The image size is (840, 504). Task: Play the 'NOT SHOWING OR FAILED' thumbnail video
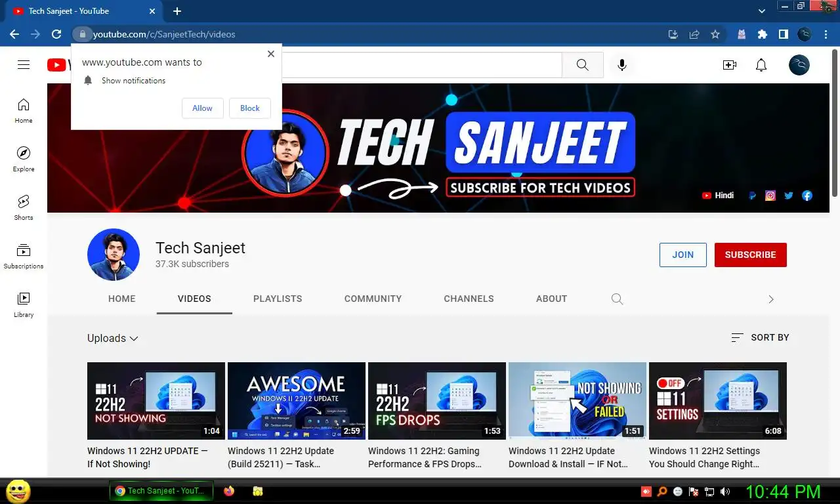[x=577, y=401]
